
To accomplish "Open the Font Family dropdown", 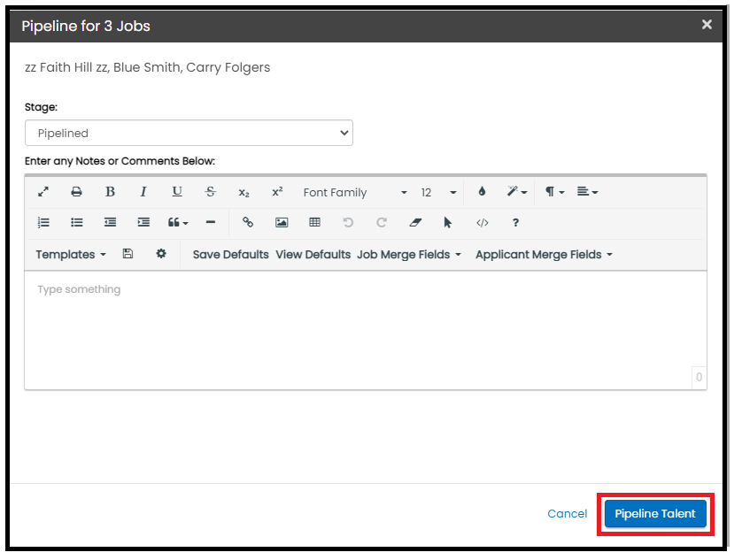I will tap(355, 192).
